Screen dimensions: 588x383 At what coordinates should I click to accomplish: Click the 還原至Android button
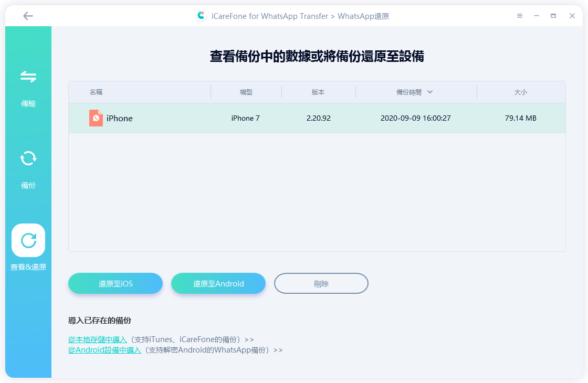click(x=218, y=283)
